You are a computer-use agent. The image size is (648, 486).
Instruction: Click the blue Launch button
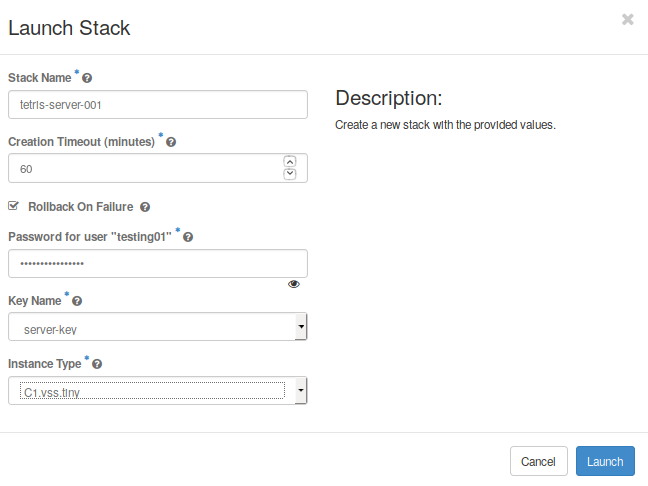click(604, 461)
